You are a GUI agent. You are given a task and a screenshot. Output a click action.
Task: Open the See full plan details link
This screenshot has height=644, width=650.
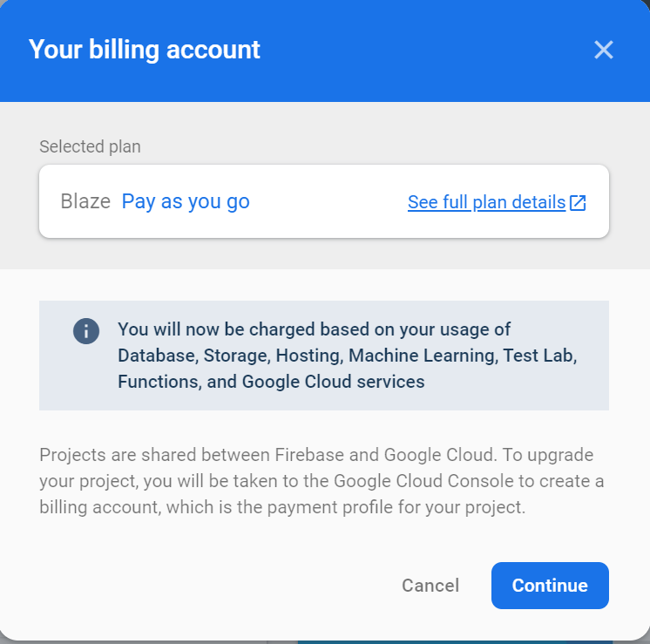click(x=486, y=202)
